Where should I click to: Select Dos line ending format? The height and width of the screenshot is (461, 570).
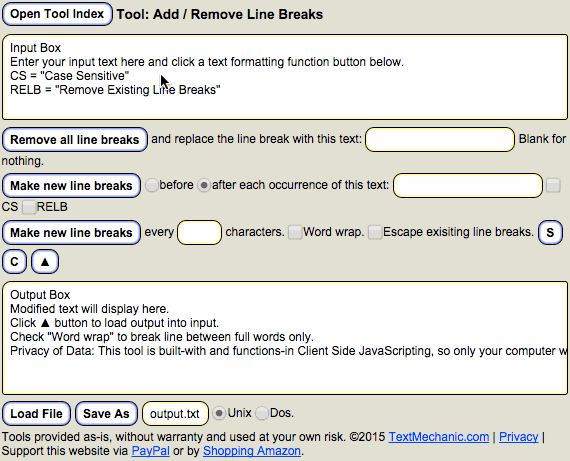pyautogui.click(x=262, y=413)
